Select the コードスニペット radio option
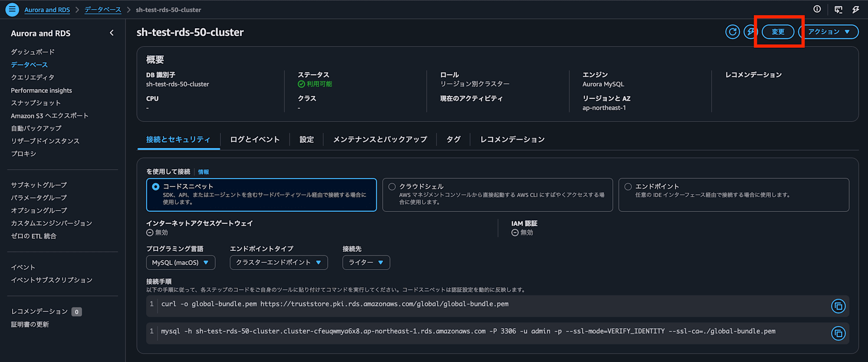 click(x=156, y=187)
